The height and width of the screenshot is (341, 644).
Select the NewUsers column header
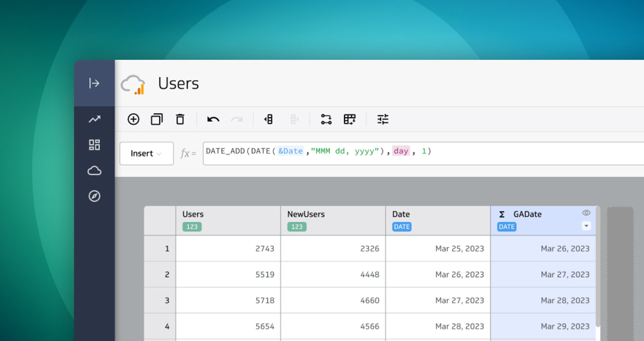(306, 214)
